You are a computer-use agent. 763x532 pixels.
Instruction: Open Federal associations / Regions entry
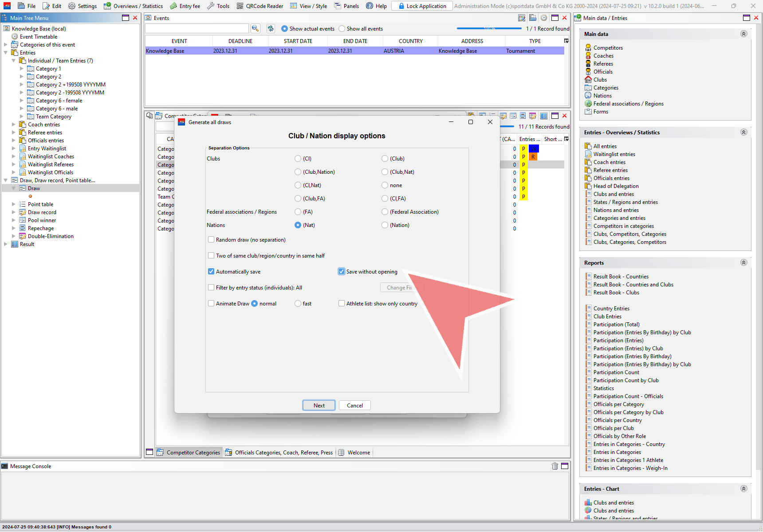point(628,104)
